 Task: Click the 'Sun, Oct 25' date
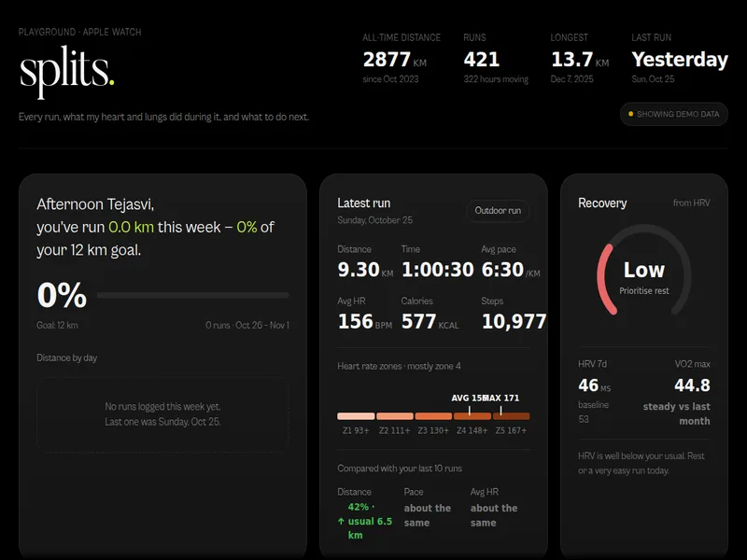pos(653,79)
